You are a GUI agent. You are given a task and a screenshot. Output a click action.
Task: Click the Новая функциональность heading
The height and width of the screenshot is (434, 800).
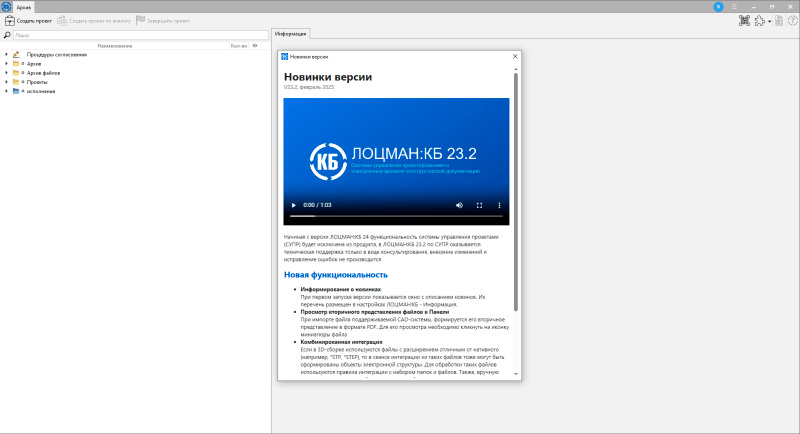point(336,274)
